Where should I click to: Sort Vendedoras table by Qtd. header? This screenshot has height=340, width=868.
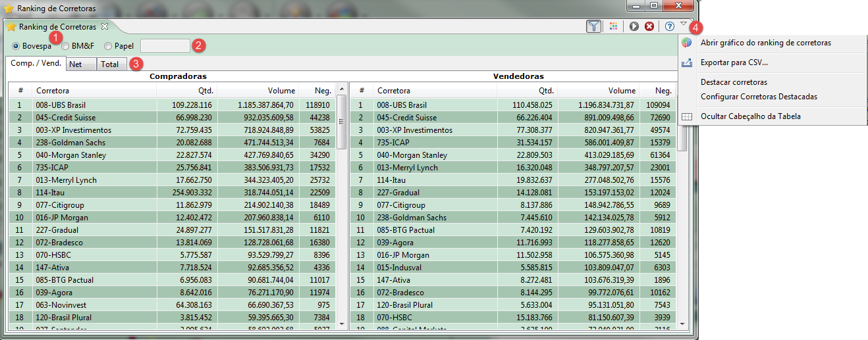pyautogui.click(x=527, y=91)
